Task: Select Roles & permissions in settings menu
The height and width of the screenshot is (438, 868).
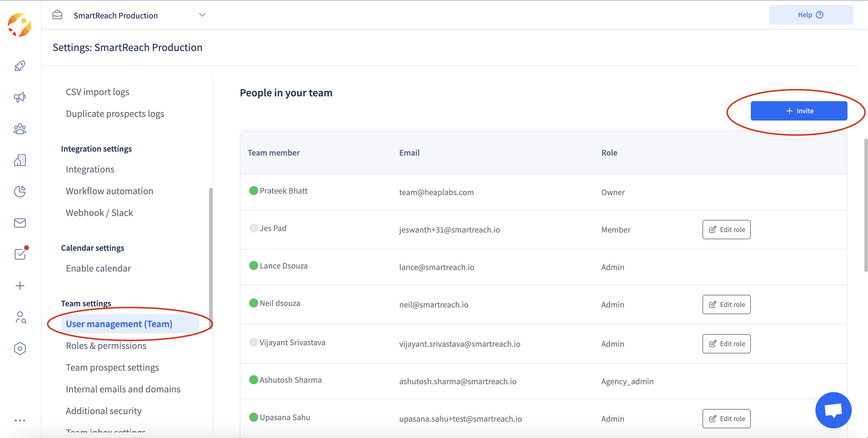Action: click(106, 346)
